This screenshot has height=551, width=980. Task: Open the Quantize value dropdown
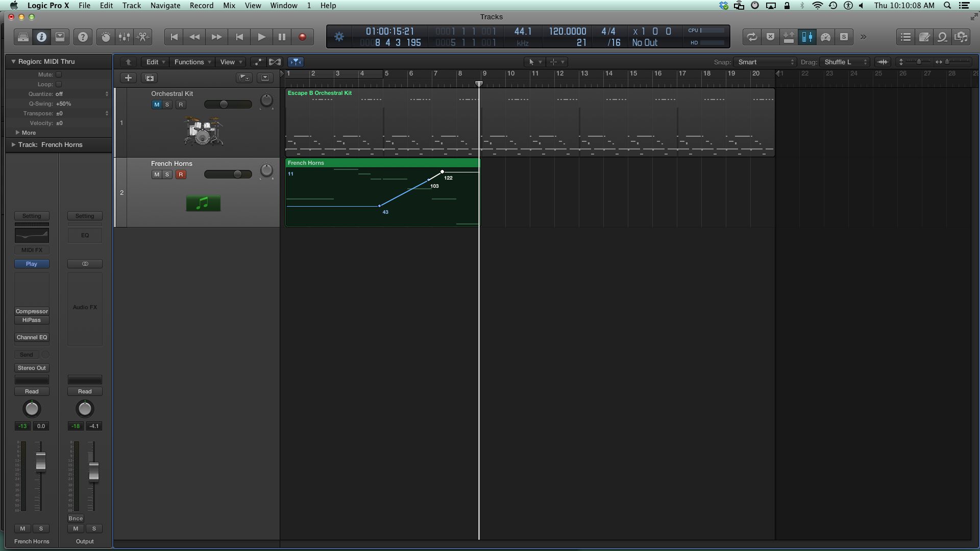[82, 94]
